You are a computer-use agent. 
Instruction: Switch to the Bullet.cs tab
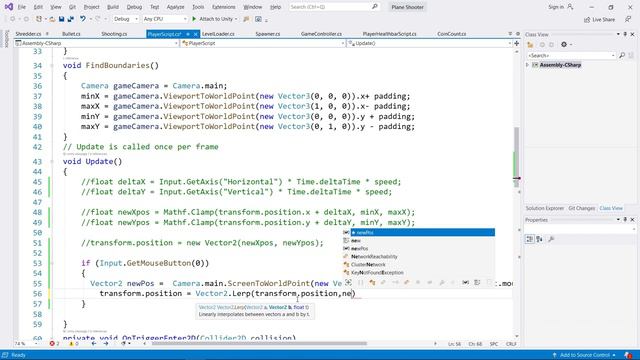point(71,34)
